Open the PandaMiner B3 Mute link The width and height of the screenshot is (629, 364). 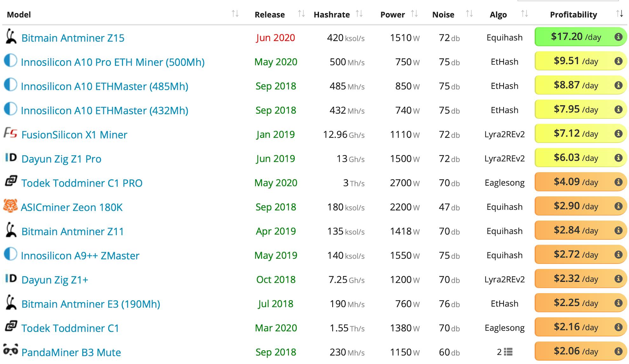[71, 352]
